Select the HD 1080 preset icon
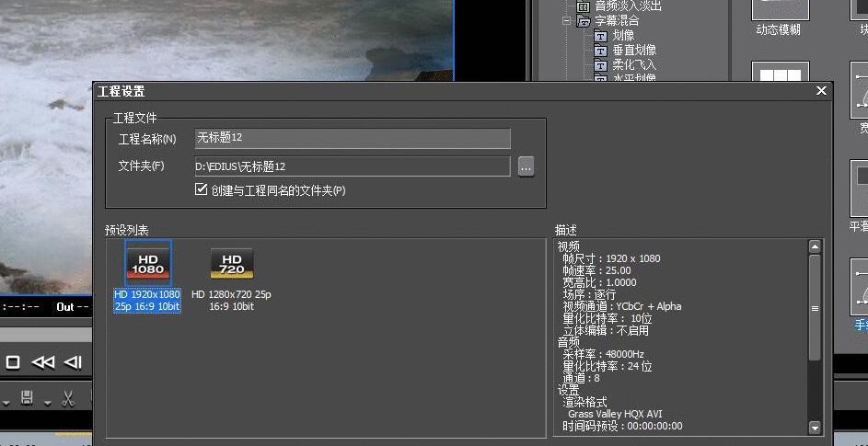 pyautogui.click(x=148, y=264)
